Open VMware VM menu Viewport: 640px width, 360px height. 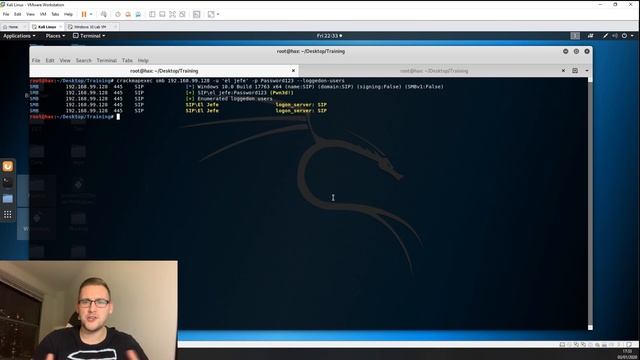(x=43, y=14)
